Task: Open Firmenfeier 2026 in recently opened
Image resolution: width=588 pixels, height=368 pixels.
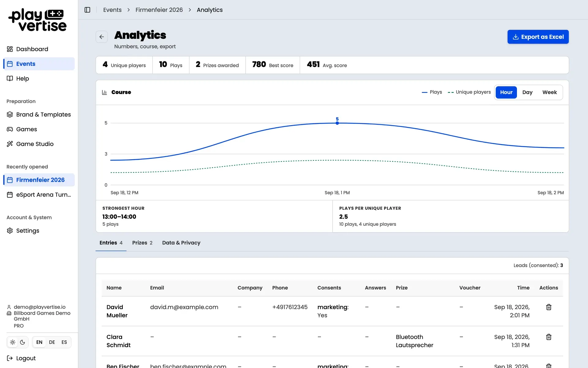Action: tap(39, 180)
